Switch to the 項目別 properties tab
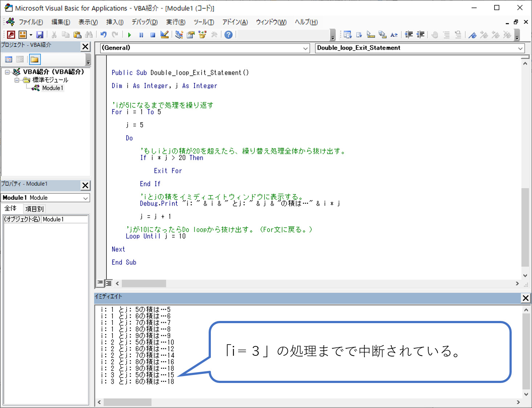The width and height of the screenshot is (532, 408). click(34, 209)
